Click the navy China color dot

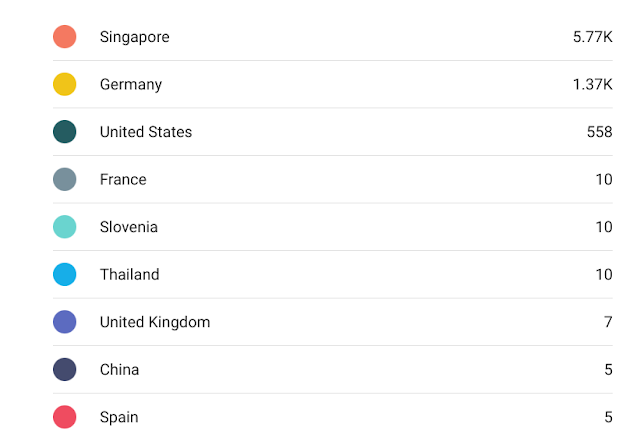click(64, 369)
